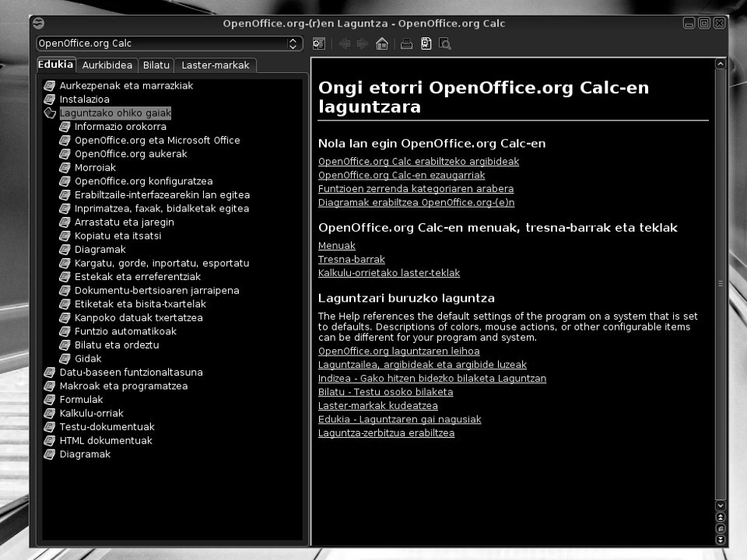Open the help start page with Home icon
The height and width of the screenshot is (560, 747).
381,44
